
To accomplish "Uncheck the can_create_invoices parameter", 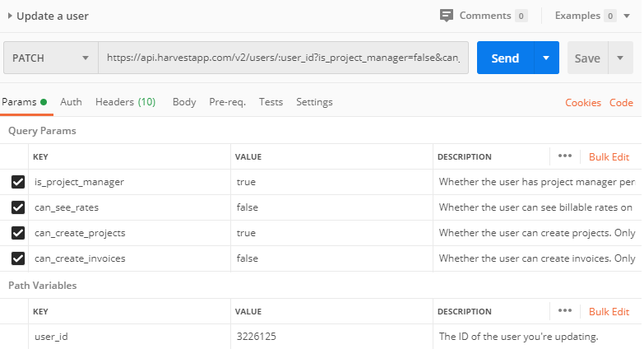I will tap(18, 258).
